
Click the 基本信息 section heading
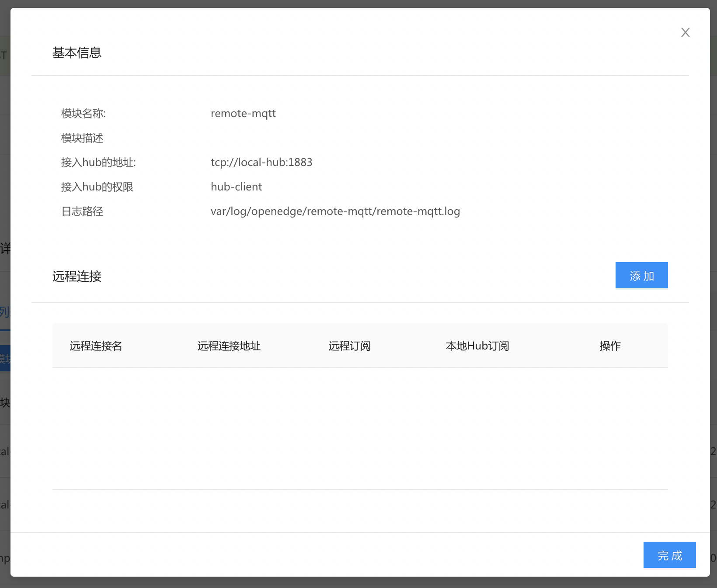(77, 53)
